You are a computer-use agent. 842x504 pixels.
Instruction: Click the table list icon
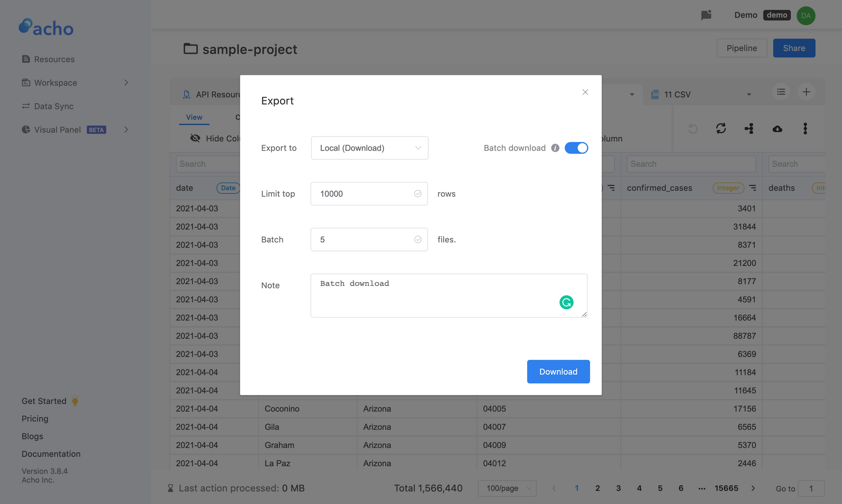tap(781, 92)
